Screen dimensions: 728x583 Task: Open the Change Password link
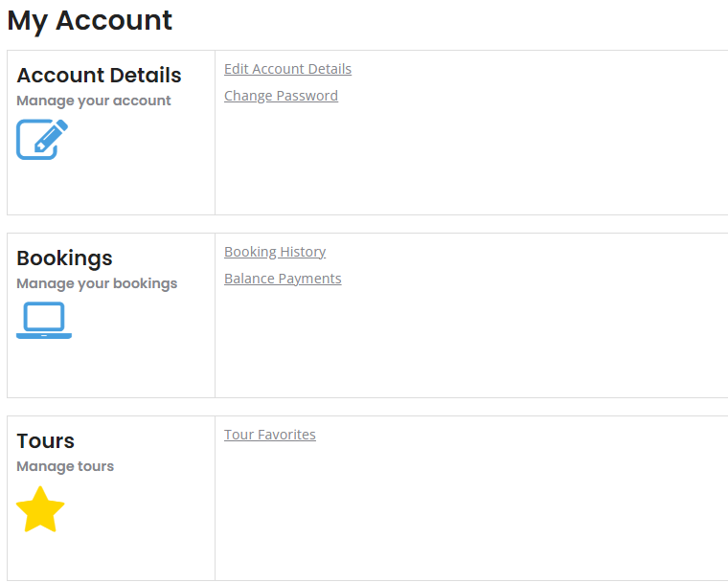click(281, 96)
